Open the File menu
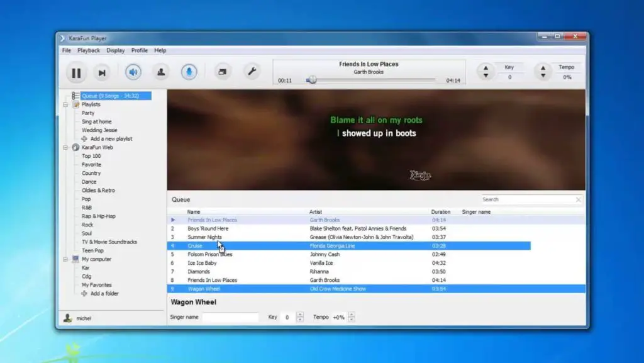Image resolution: width=644 pixels, height=363 pixels. pos(67,50)
